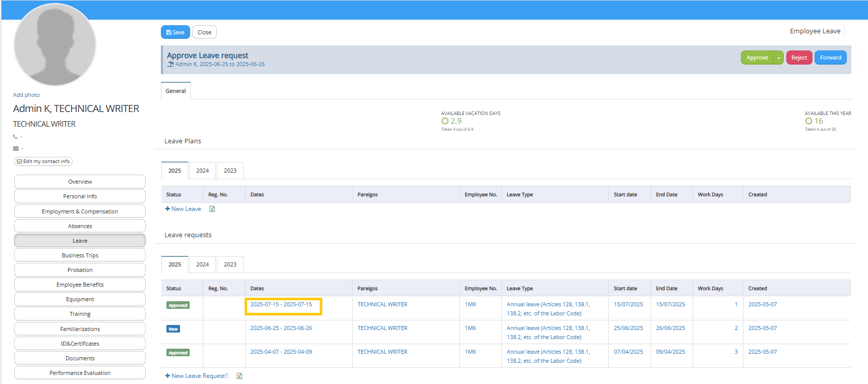The image size is (868, 384).
Task: Export Leave Plans table to Excel
Action: pyautogui.click(x=212, y=209)
